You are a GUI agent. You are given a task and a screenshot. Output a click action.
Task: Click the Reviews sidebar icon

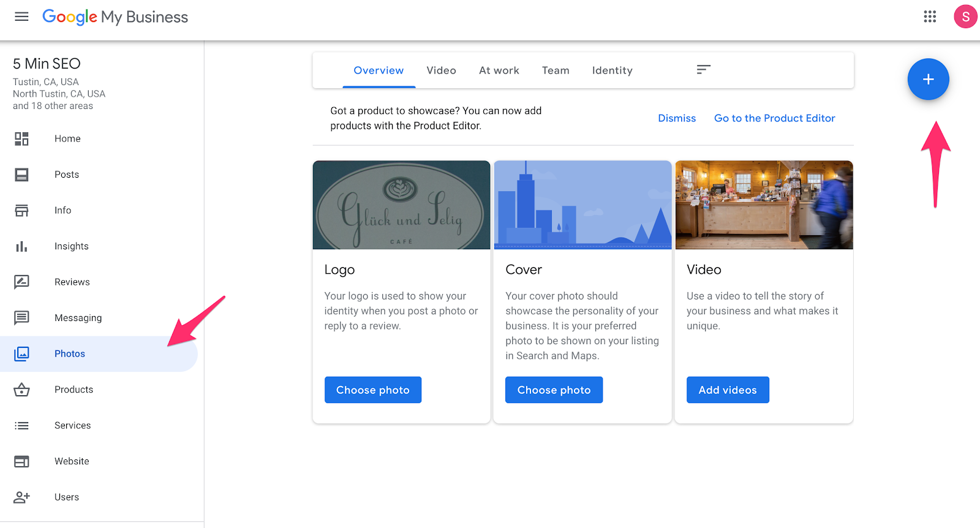(21, 282)
